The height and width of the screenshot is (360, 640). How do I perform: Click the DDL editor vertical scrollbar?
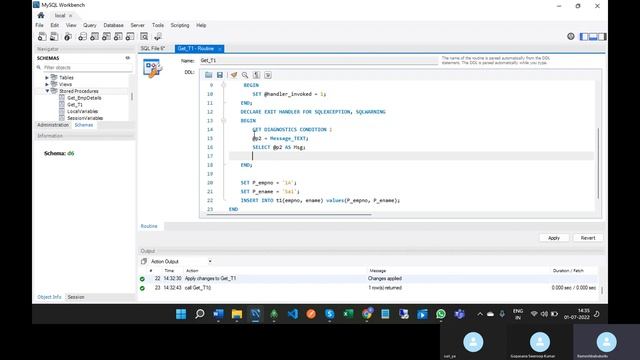coord(599,163)
